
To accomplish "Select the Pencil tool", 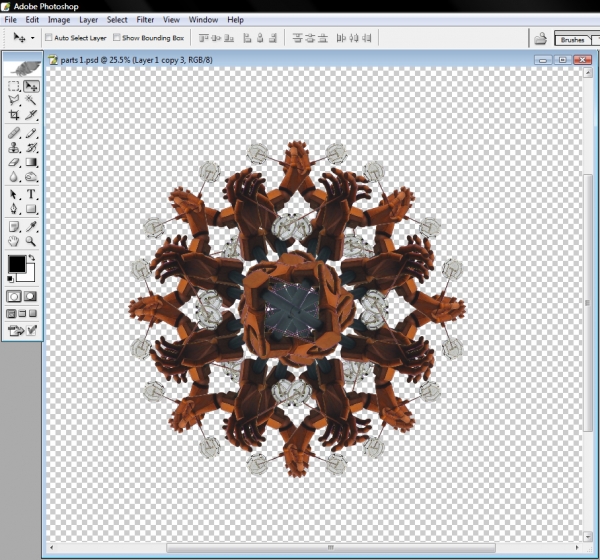I will click(31, 133).
